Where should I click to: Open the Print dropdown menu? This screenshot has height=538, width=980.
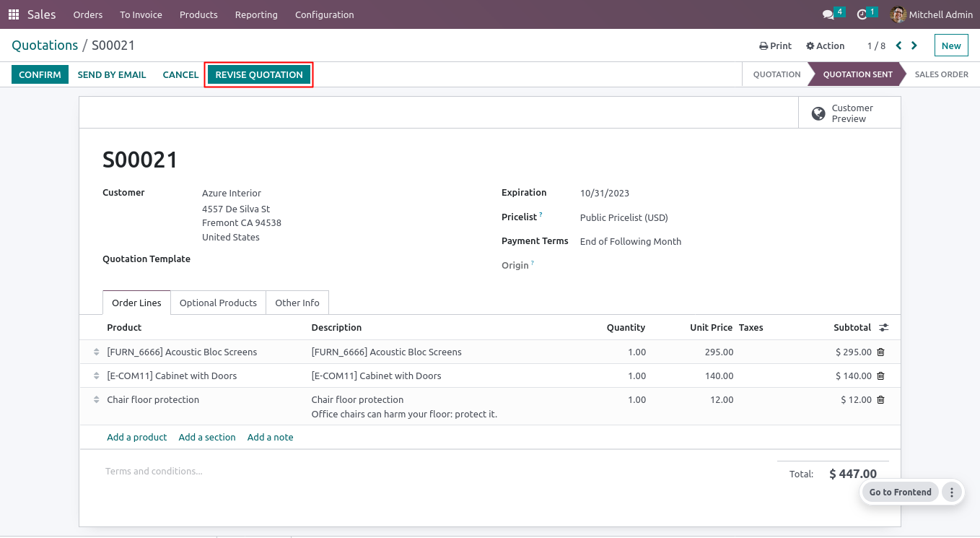(x=775, y=45)
